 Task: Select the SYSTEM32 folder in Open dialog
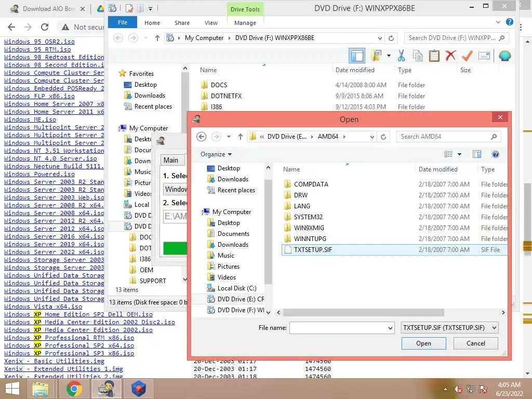308,217
